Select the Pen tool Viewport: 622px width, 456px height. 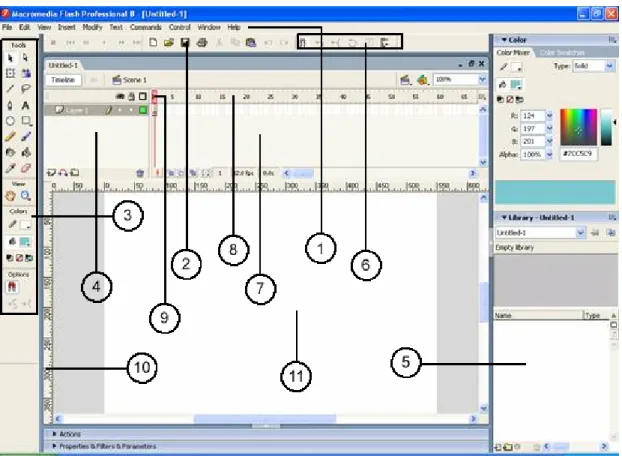[x=10, y=105]
